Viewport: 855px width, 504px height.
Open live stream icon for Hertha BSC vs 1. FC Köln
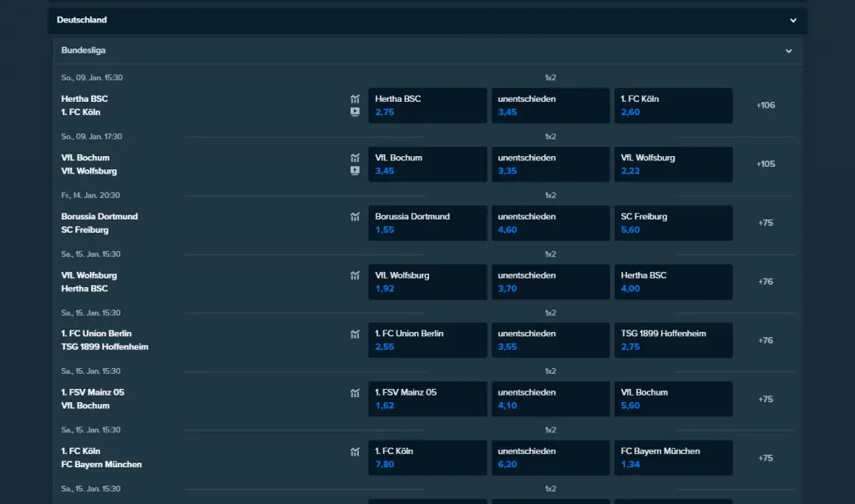pos(355,112)
